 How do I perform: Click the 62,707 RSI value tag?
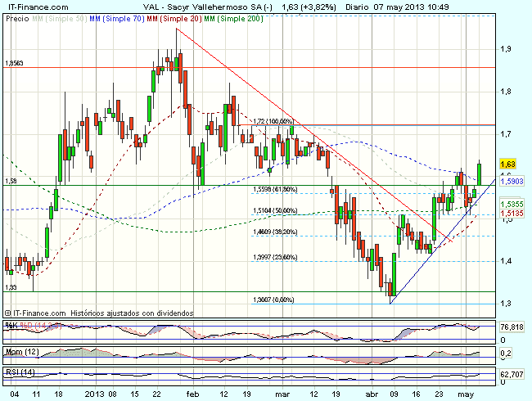click(x=512, y=376)
